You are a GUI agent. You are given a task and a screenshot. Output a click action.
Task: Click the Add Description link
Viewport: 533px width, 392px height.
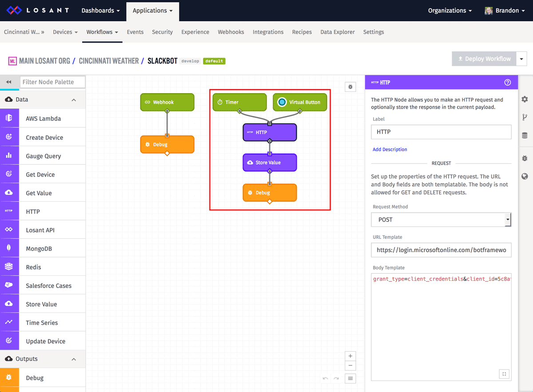point(390,150)
